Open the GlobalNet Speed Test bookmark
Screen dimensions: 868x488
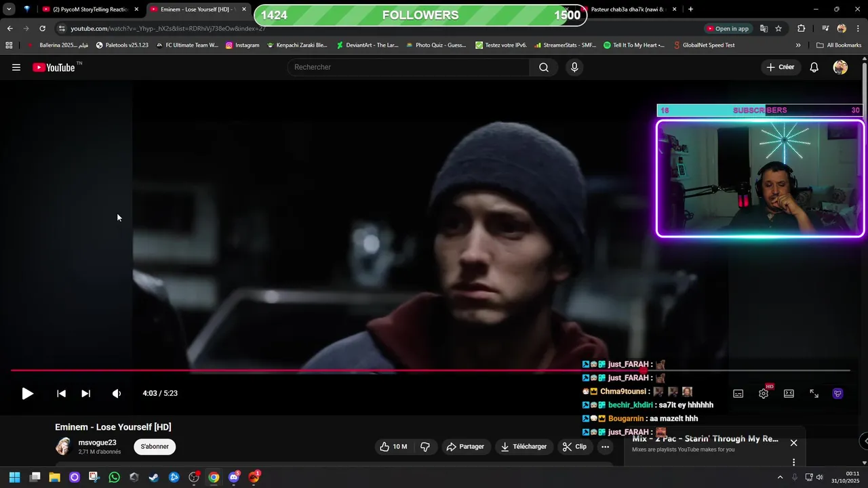pyautogui.click(x=704, y=45)
